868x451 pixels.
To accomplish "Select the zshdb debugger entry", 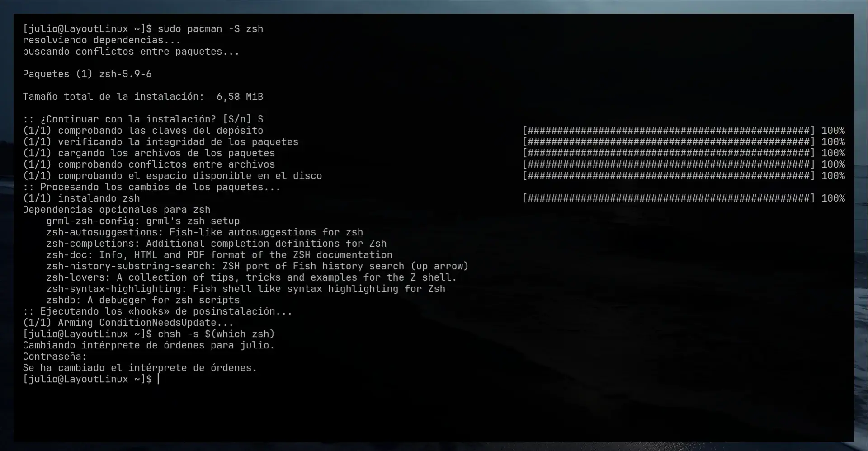I will pyautogui.click(x=143, y=300).
